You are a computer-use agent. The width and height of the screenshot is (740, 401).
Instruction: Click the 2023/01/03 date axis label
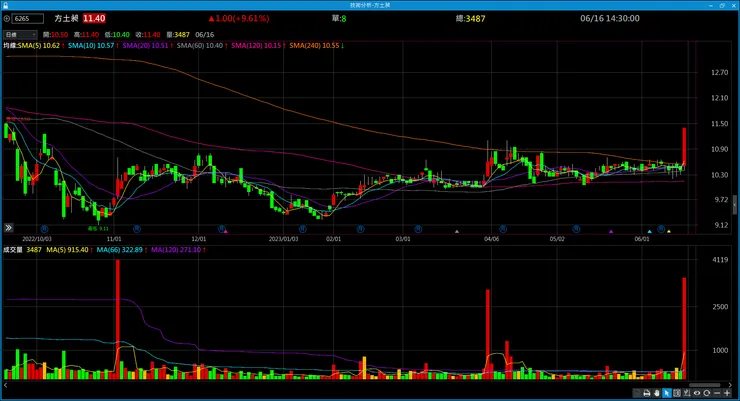point(283,239)
